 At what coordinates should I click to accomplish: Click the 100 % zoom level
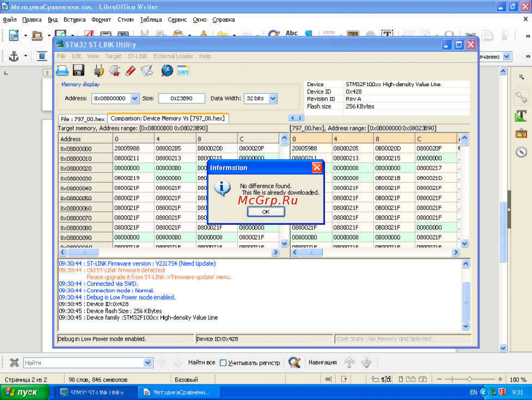(x=518, y=379)
